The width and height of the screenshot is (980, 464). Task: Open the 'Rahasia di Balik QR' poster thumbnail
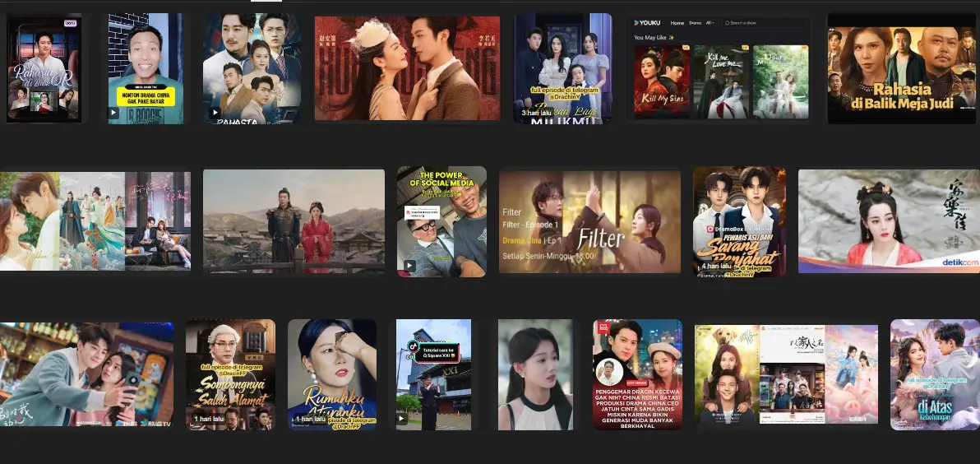click(44, 68)
